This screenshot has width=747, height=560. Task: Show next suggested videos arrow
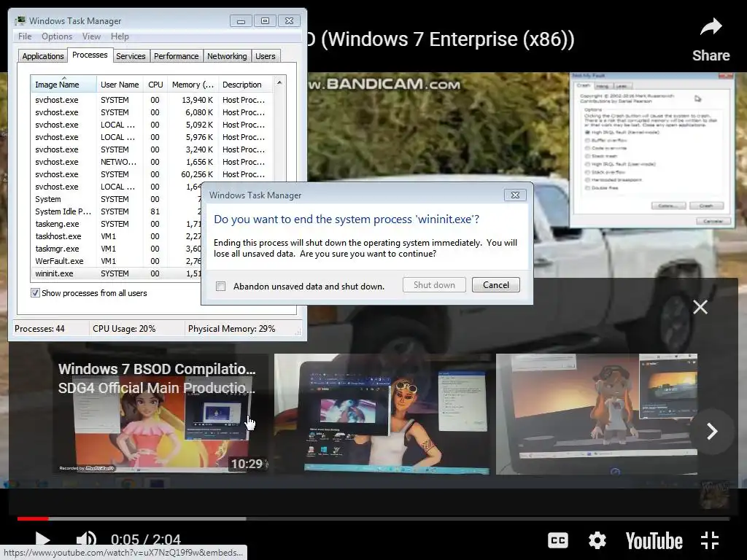click(712, 432)
